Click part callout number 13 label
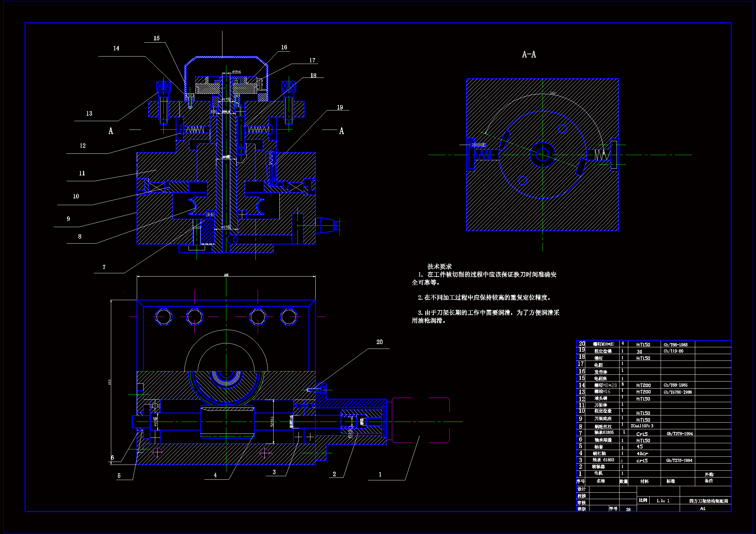Screen dimensions: 756x534 [89, 113]
